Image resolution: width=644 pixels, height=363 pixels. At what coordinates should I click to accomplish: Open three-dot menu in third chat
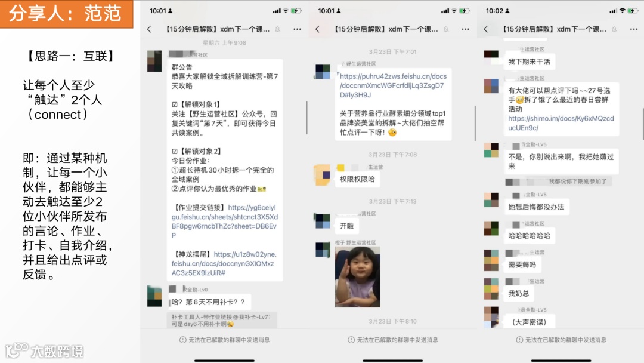point(634,29)
